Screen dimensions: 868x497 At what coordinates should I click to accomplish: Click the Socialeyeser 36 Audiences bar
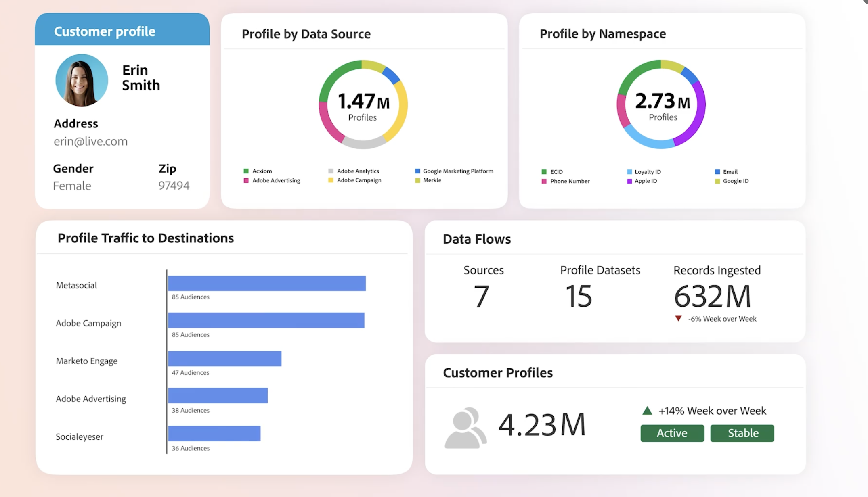pos(214,433)
